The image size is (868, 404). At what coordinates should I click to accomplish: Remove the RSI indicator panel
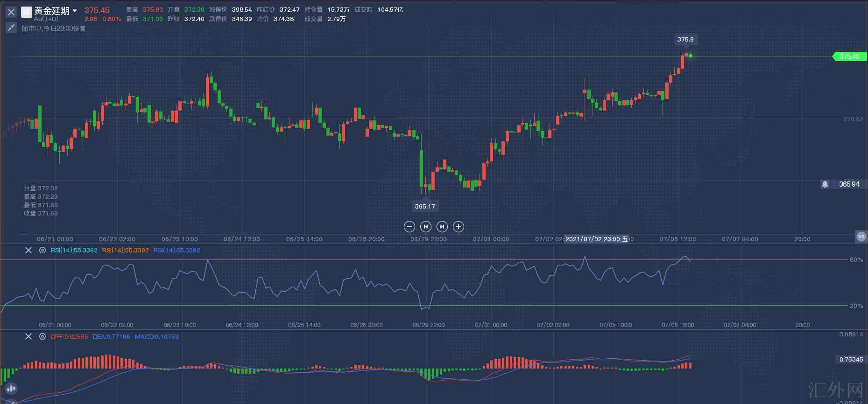coord(28,251)
